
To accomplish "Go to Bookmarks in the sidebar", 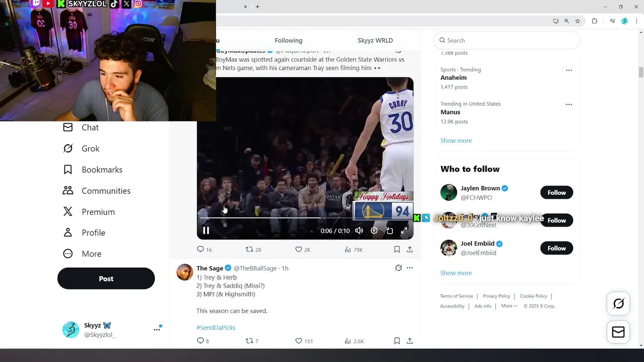I will (93, 169).
